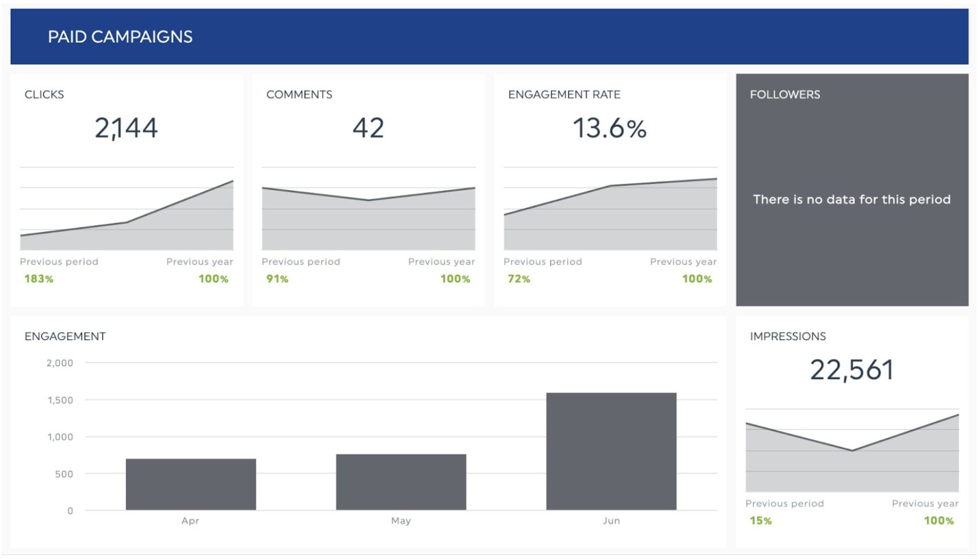Viewport: 980px width, 559px height.
Task: Click the "There is no data" message
Action: (852, 200)
